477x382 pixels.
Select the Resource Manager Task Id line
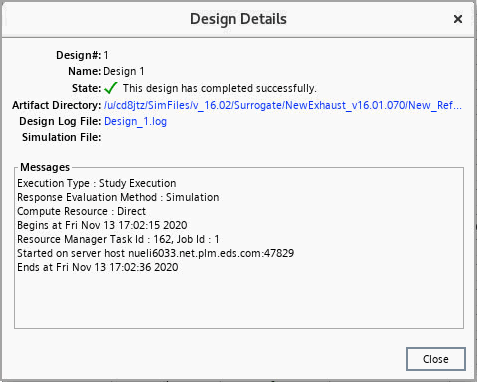[x=118, y=239]
